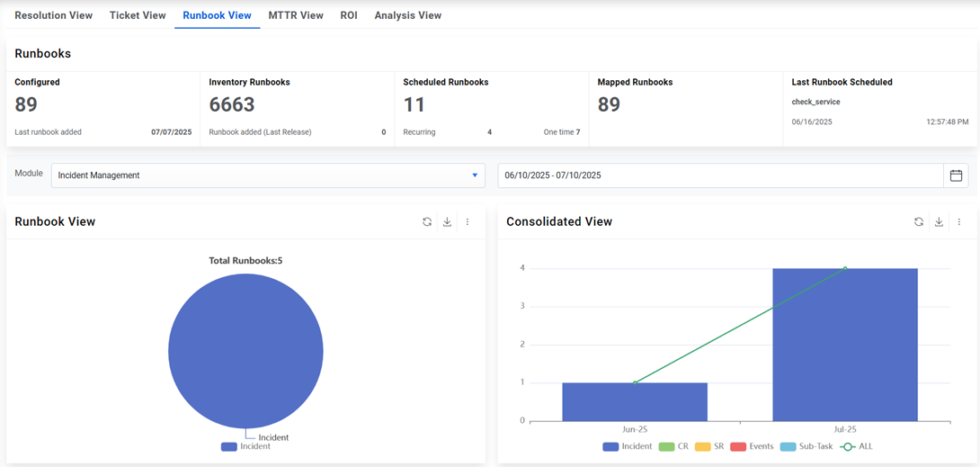This screenshot has width=980, height=467.
Task: Select the date range input field
Action: (x=721, y=175)
